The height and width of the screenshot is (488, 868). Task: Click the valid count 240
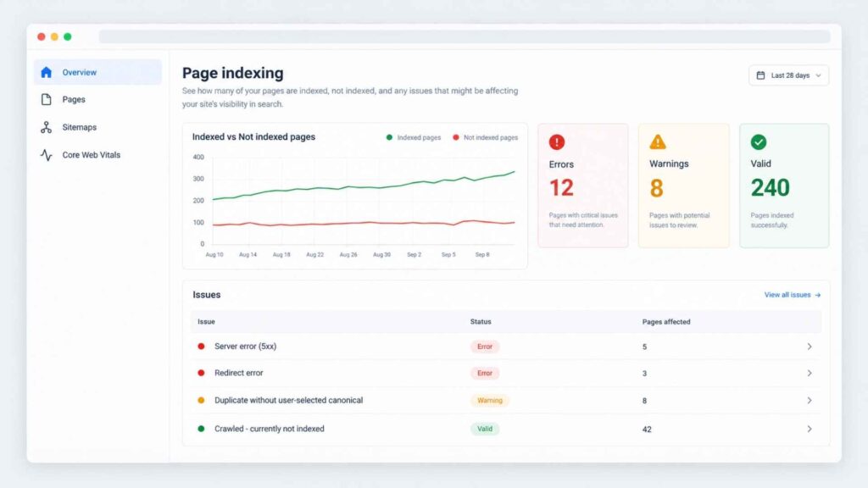[x=770, y=188]
